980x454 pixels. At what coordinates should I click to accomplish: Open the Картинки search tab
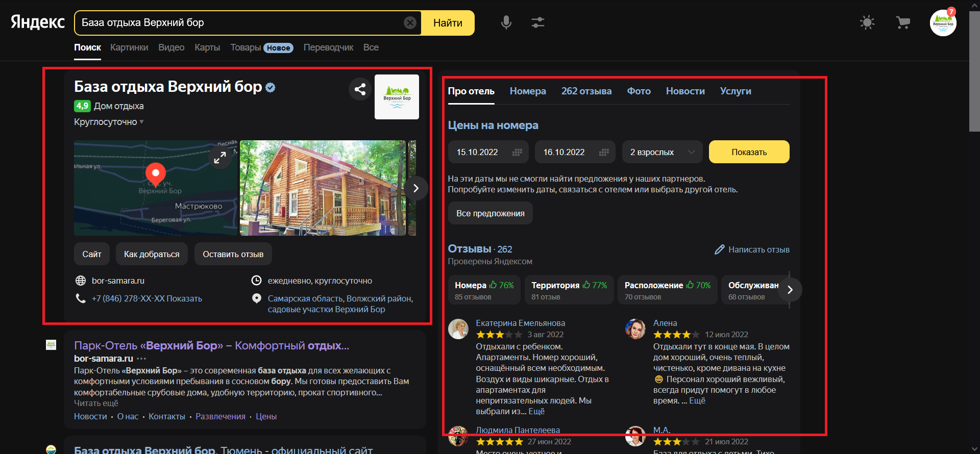[129, 47]
